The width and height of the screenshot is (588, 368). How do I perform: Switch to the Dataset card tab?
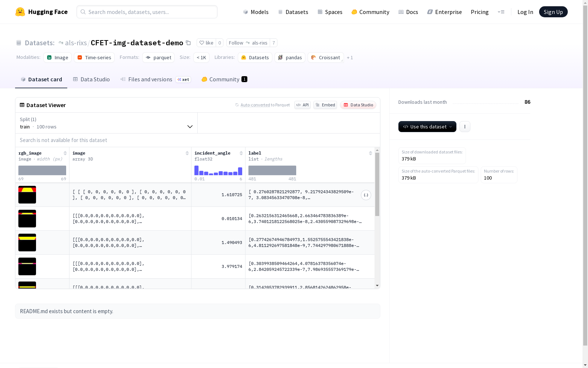coord(41,79)
